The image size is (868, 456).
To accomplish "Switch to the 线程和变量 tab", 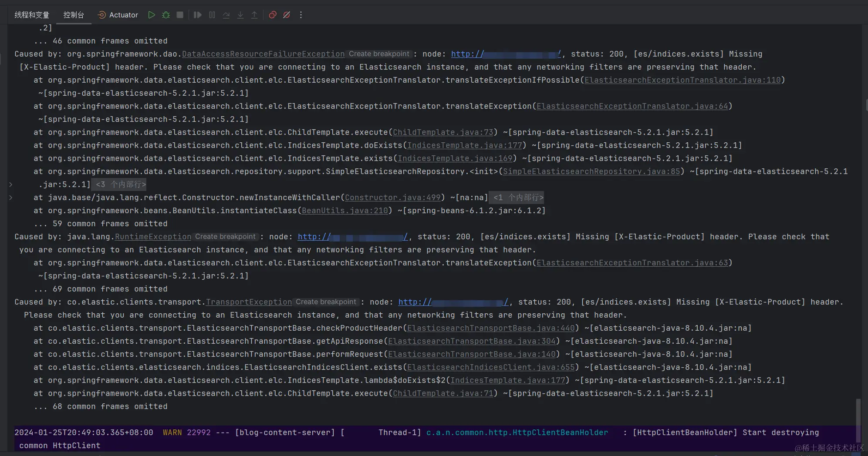I will (x=32, y=14).
